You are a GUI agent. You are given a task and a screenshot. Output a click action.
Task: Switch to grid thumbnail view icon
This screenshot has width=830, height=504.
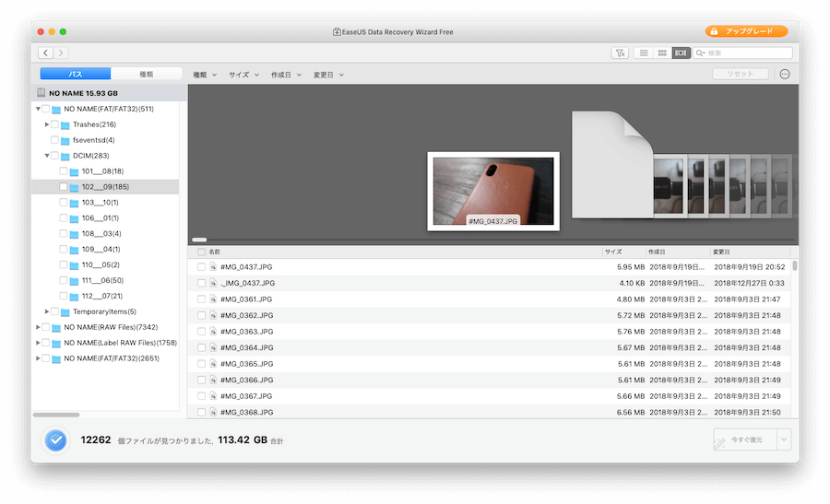[x=662, y=53]
